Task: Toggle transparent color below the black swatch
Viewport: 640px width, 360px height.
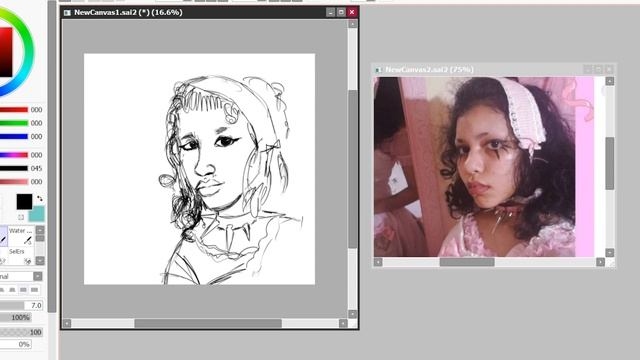Action: point(21,217)
